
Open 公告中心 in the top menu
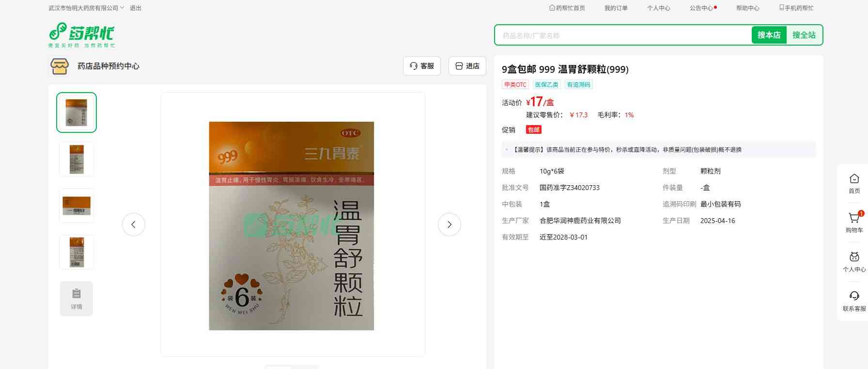701,8
